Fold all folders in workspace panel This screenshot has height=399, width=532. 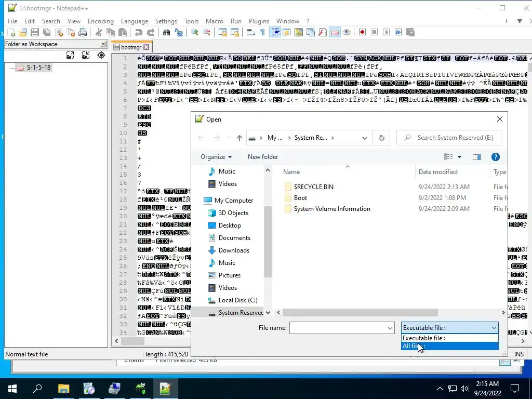(x=86, y=55)
